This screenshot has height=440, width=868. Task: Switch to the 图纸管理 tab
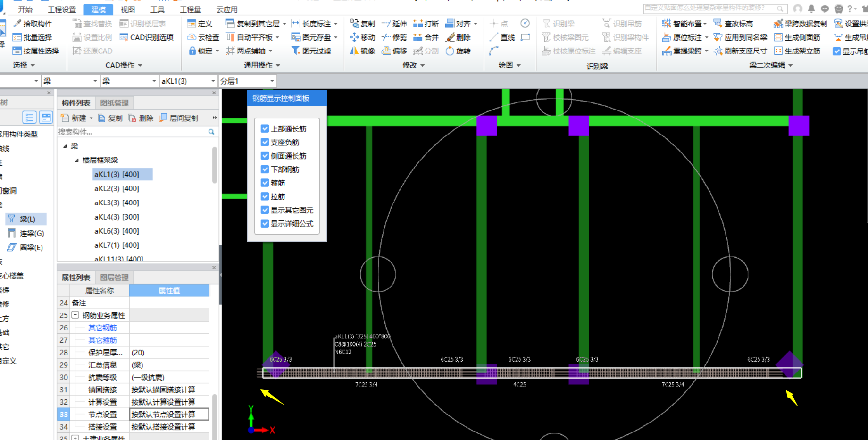[x=114, y=103]
